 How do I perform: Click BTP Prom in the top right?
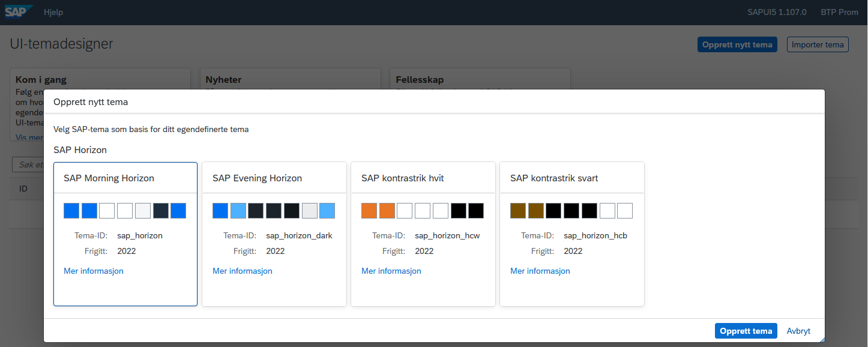coord(839,12)
